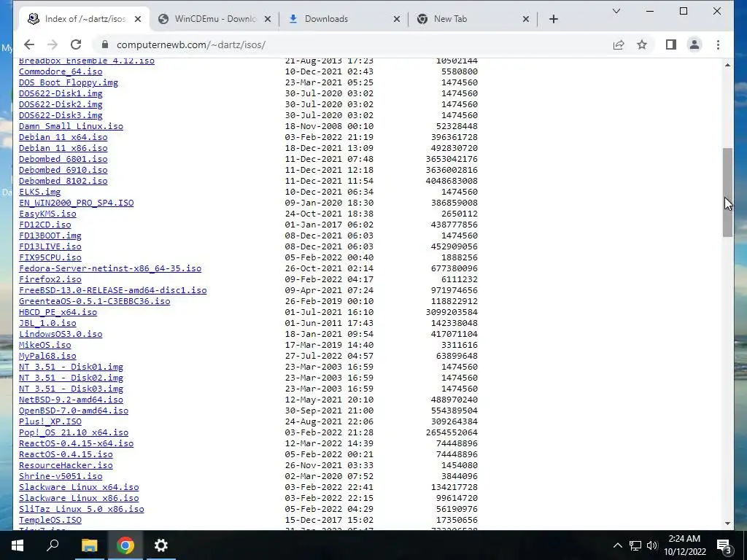Viewport: 747px width, 560px height.
Task: Switch to the Downloads tab
Action: pos(343,19)
